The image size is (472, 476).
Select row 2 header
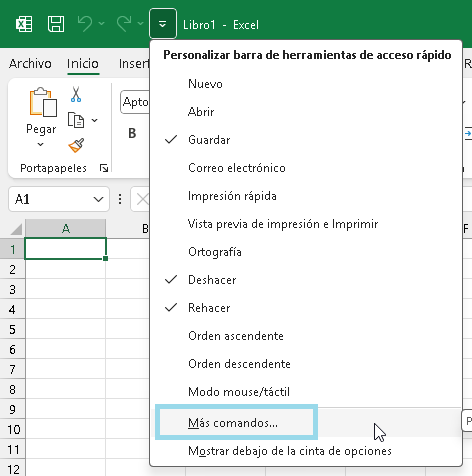[12, 269]
